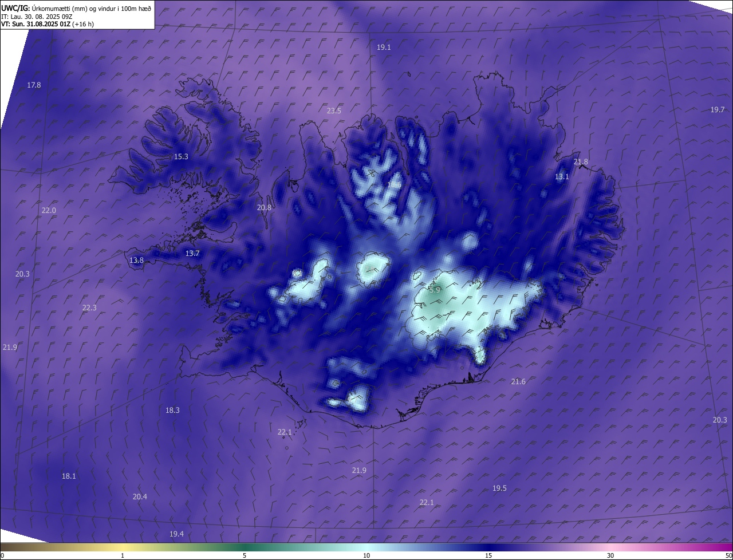This screenshot has height=560, width=733.
Task: Click the 21.8 map value
Action: [581, 162]
